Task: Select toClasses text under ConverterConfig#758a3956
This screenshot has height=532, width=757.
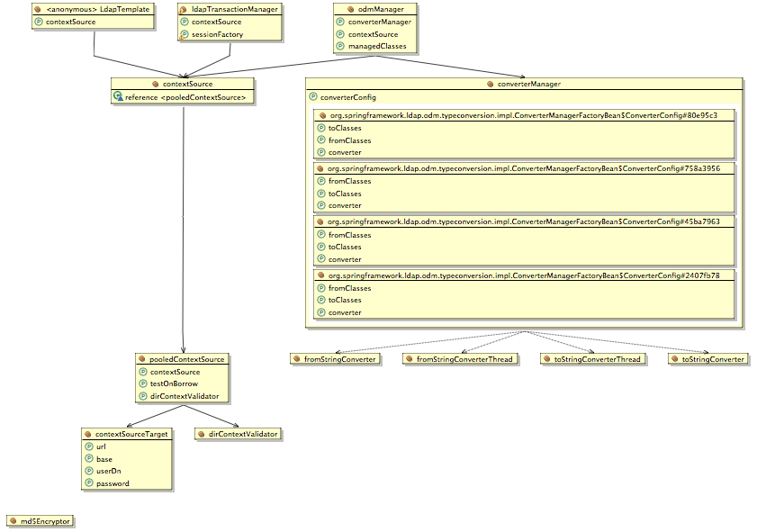Action: 345,194
